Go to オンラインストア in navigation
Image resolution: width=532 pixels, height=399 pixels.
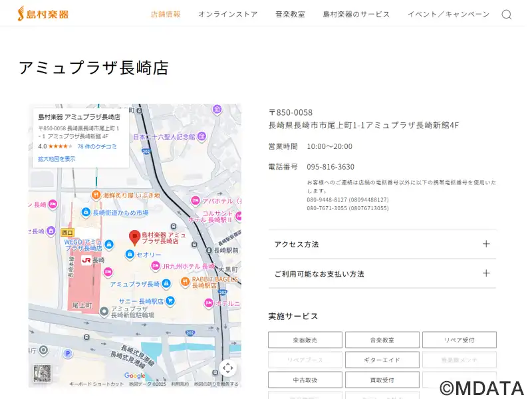227,15
